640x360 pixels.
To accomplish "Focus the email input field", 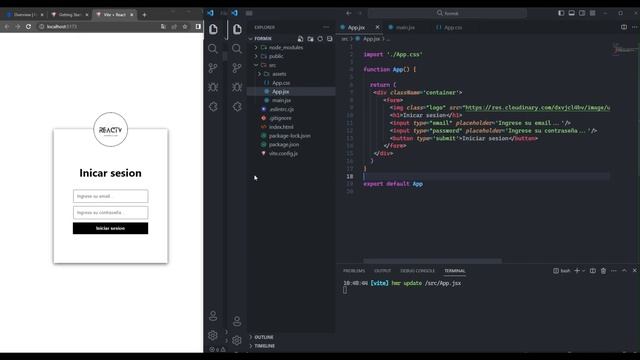I will click(x=111, y=196).
